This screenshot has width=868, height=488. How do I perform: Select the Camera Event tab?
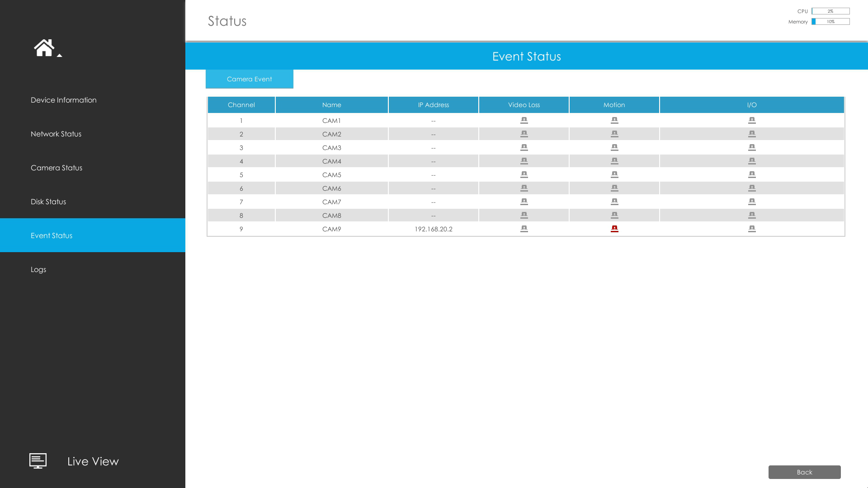tap(249, 79)
